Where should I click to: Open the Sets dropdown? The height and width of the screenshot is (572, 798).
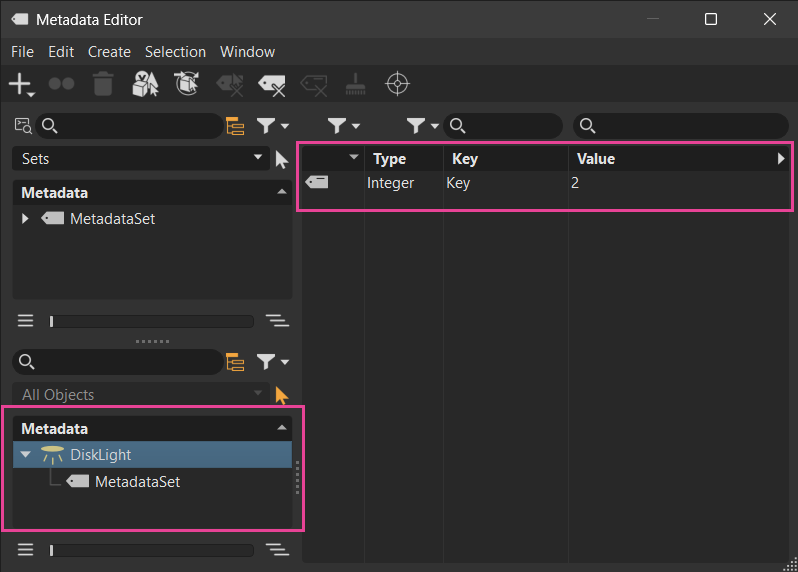point(141,159)
